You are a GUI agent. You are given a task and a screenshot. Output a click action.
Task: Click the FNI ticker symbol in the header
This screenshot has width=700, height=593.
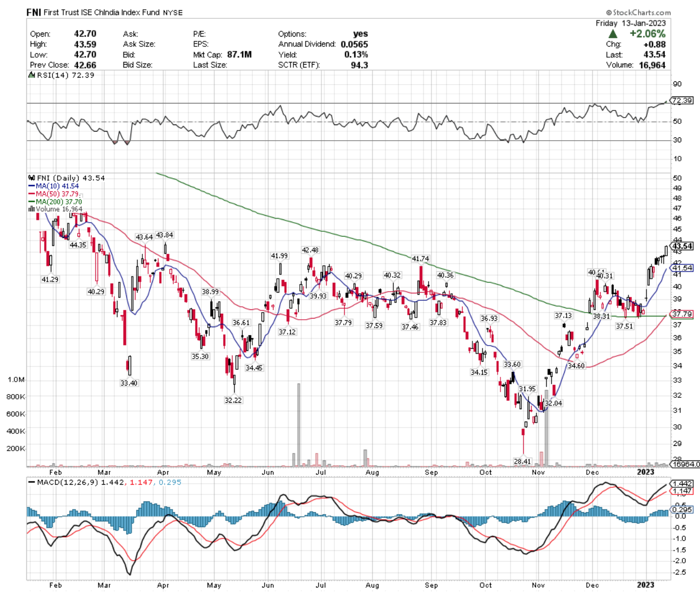33,12
